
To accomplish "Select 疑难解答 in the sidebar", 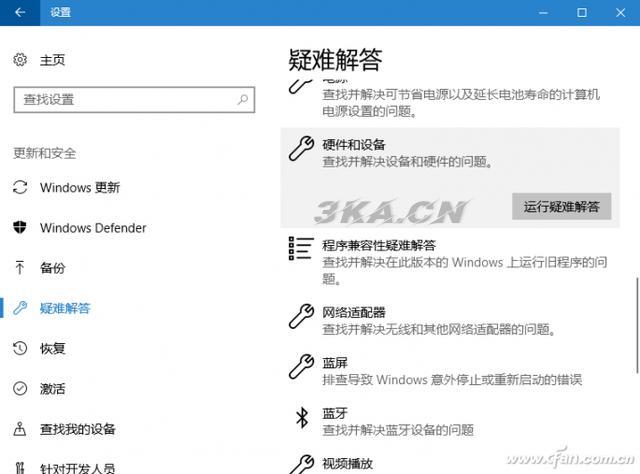I will 65,308.
